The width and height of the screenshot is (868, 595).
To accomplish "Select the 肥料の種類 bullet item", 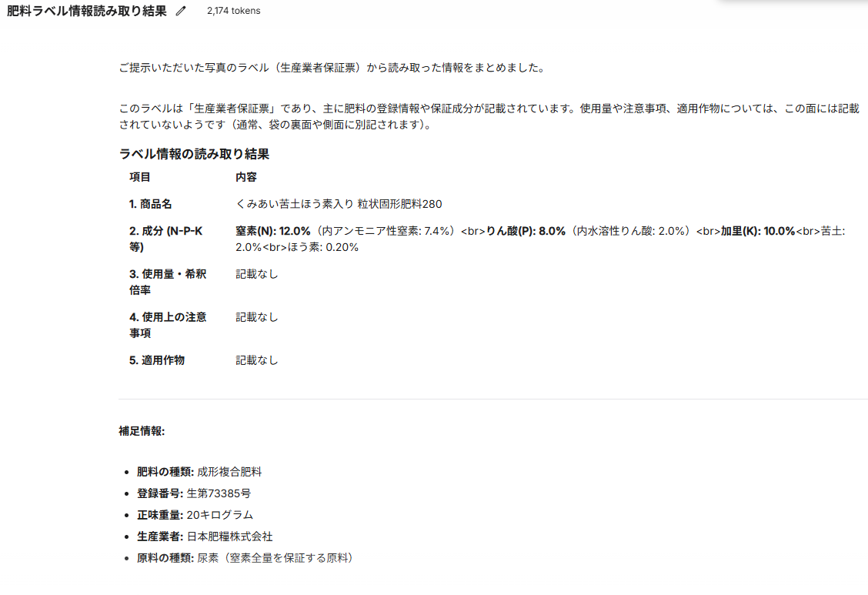I will click(200, 472).
